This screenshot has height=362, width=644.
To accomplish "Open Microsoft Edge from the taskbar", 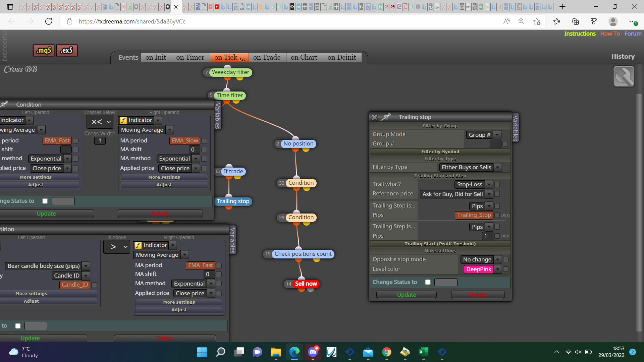I will point(294,352).
